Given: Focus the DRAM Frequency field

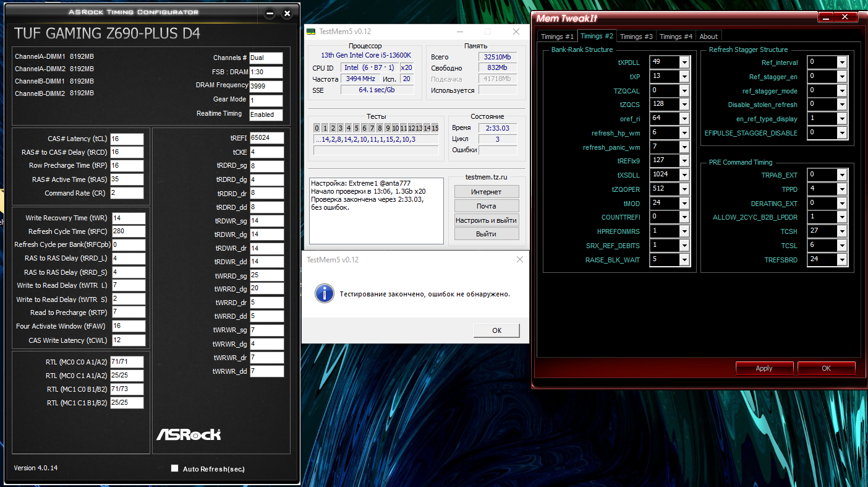Looking at the screenshot, I should pyautogui.click(x=266, y=87).
